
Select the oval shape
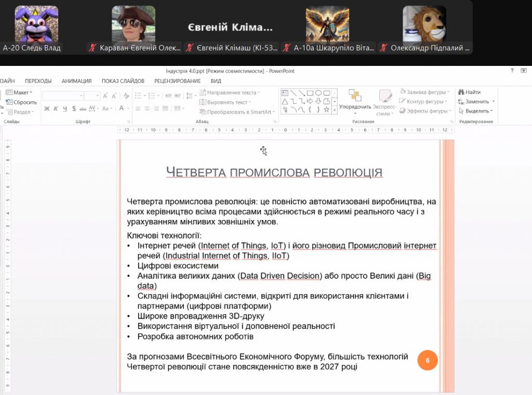(x=318, y=93)
